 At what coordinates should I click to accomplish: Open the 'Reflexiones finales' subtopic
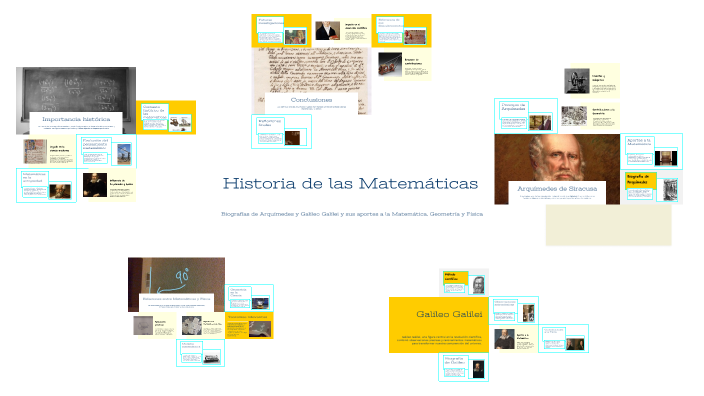[x=281, y=131]
